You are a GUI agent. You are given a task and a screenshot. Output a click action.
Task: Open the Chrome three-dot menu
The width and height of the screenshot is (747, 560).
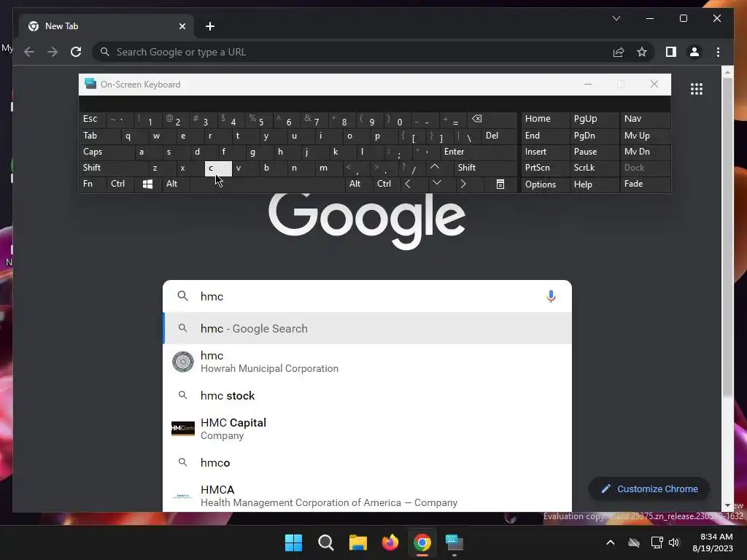pos(718,52)
